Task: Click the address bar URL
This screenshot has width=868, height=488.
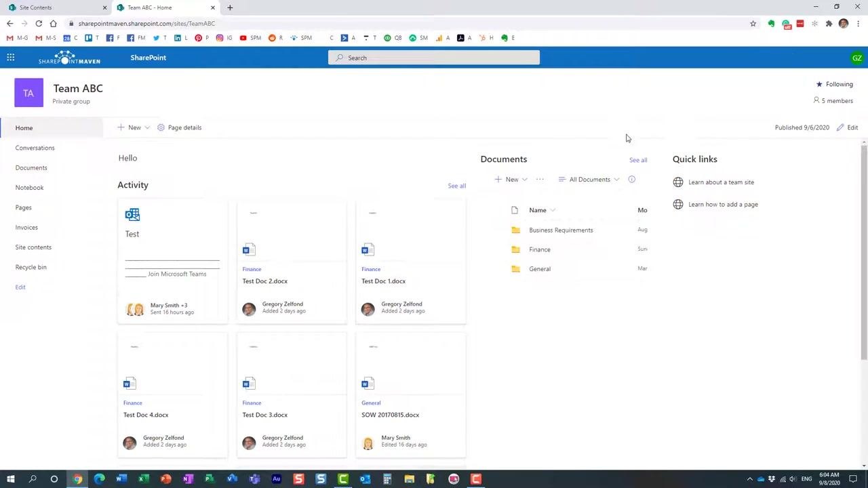Action: click(x=146, y=24)
